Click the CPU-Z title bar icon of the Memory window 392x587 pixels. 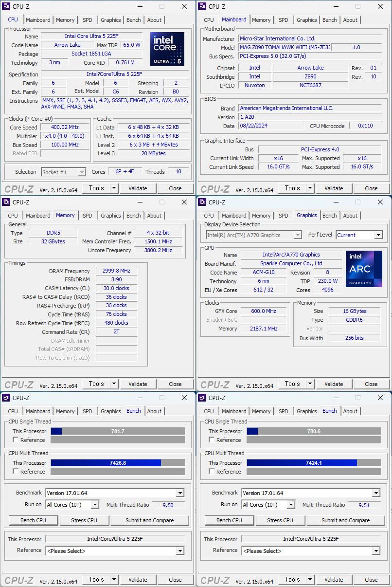pos(5,202)
